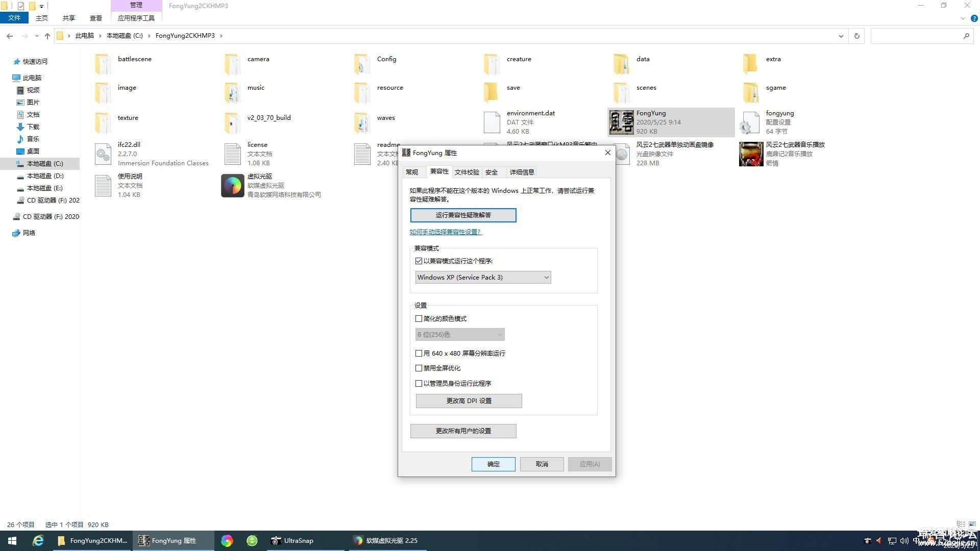980x551 pixels.
Task: Select the license text file icon
Action: click(232, 154)
